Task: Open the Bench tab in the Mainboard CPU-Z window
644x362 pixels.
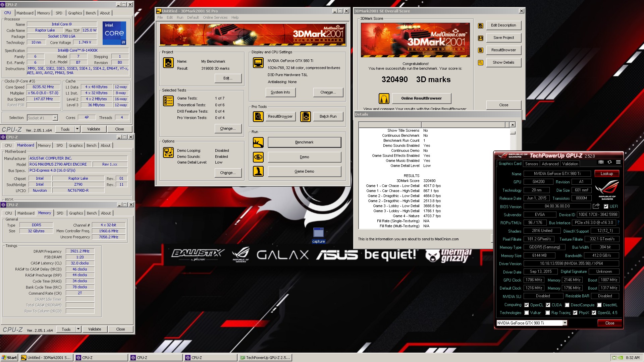Action: click(91, 145)
